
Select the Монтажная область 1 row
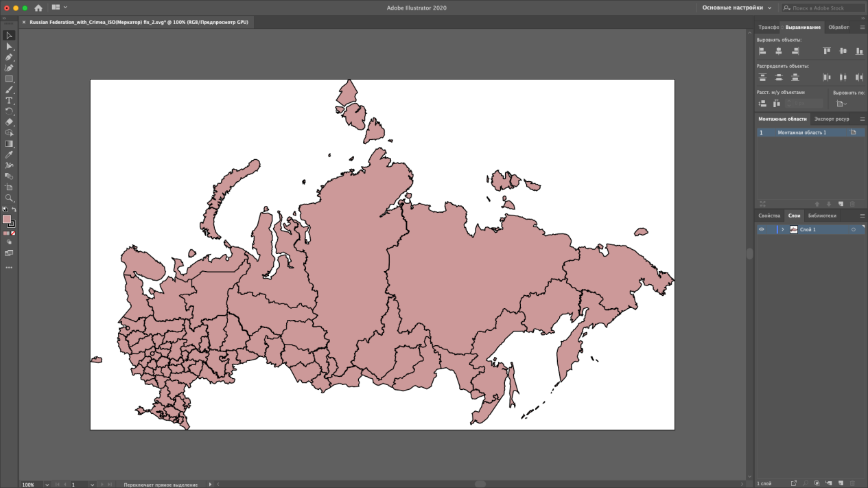[x=801, y=132]
